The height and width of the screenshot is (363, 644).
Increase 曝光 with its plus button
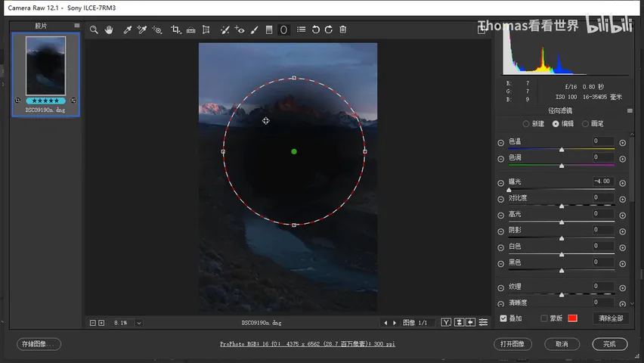point(623,183)
